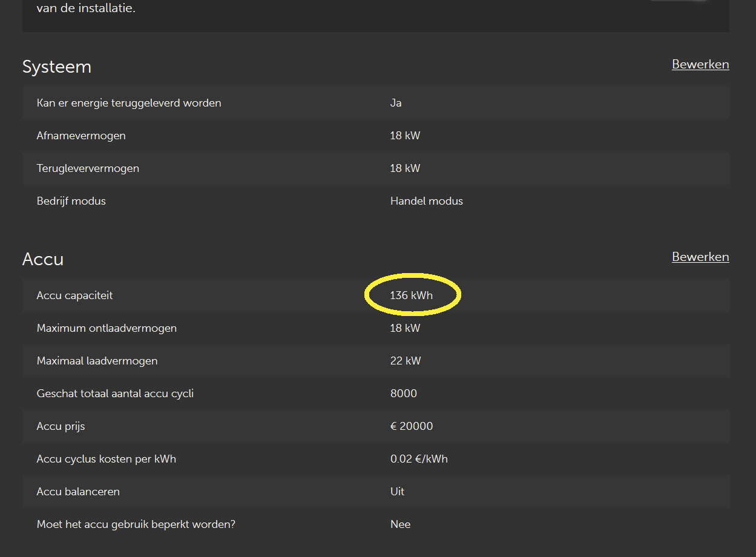Screen dimensions: 756x557
Task: Click the Nee value for accu gebruik beperkt
Action: point(400,524)
